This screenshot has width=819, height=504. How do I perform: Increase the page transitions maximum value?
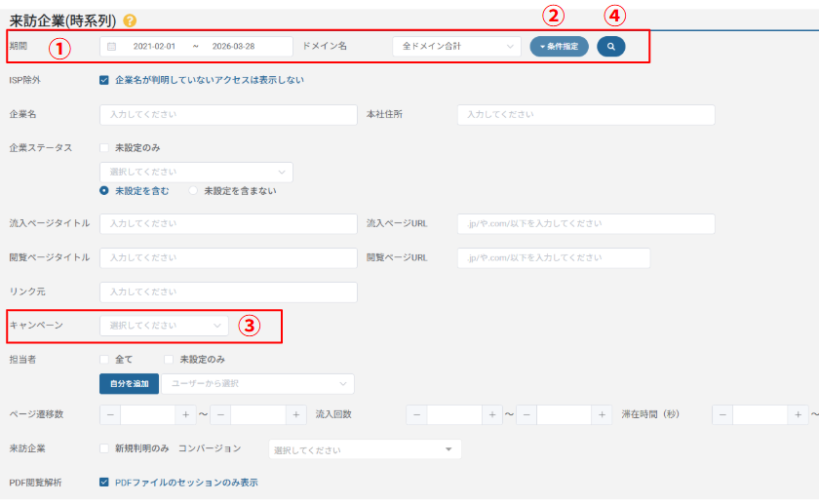click(296, 414)
